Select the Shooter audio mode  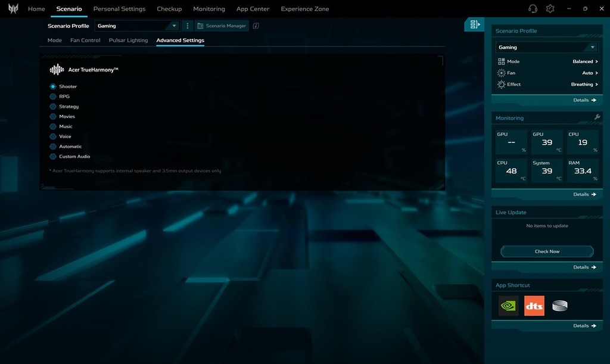[x=63, y=86]
